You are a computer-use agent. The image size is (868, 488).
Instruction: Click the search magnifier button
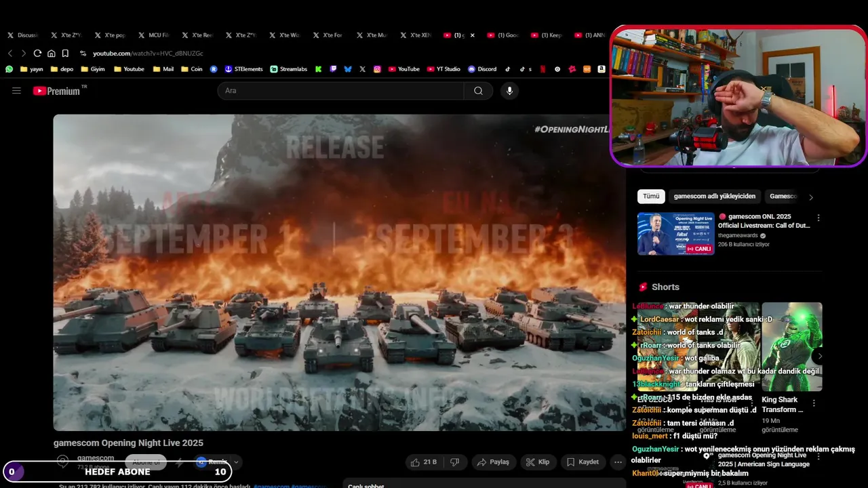click(478, 91)
